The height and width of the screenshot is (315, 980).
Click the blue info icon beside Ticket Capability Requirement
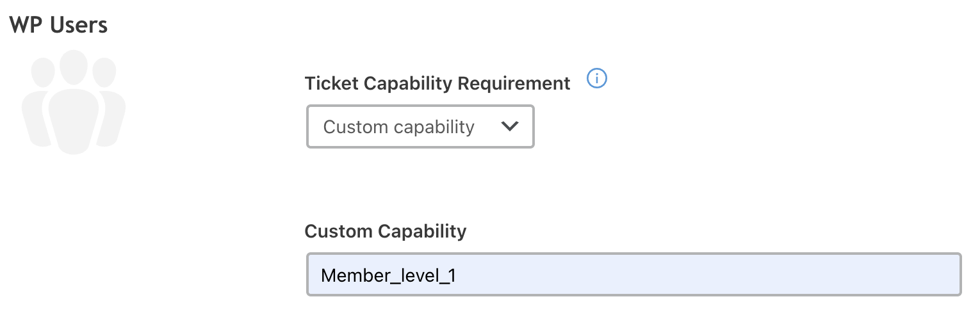(597, 79)
